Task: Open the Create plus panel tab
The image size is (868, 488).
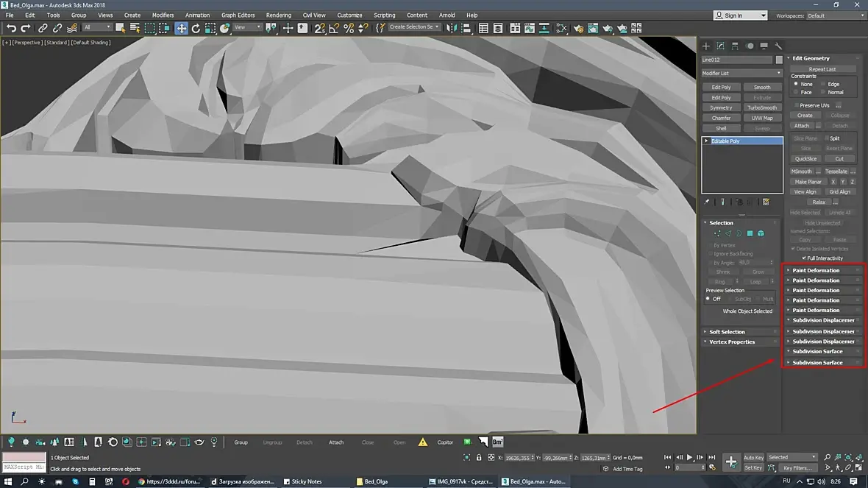Action: tap(706, 46)
